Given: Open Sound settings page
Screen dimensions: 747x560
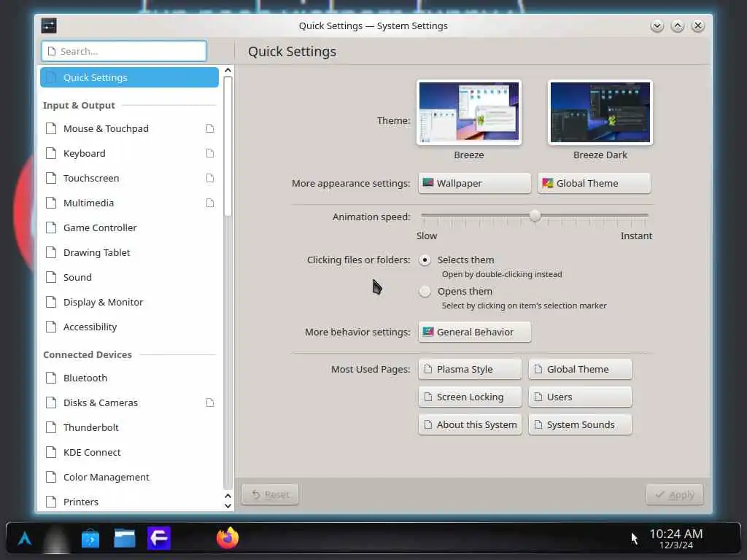Looking at the screenshot, I should [x=129, y=277].
